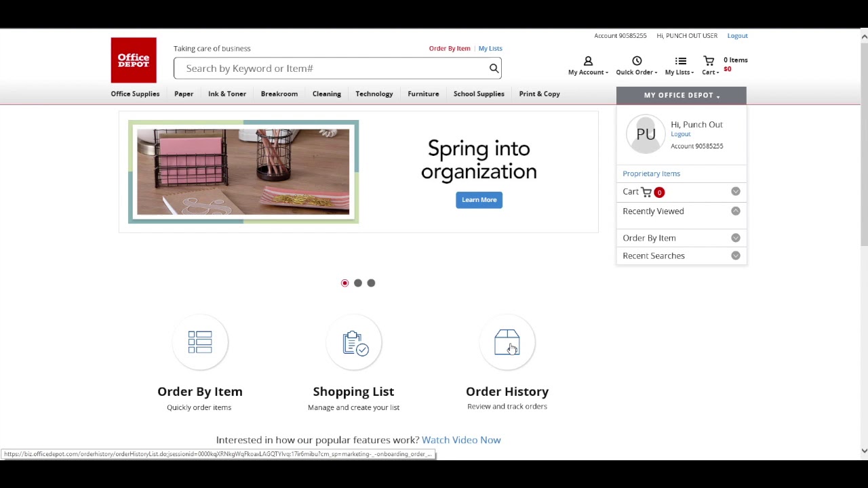
Task: Open the Cart dropdown label
Action: (710, 73)
